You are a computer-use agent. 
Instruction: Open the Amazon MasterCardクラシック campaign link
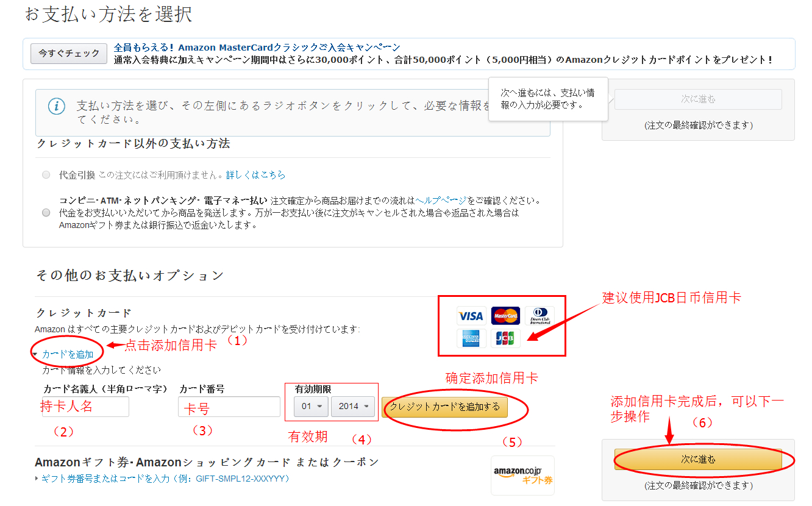coord(257,48)
